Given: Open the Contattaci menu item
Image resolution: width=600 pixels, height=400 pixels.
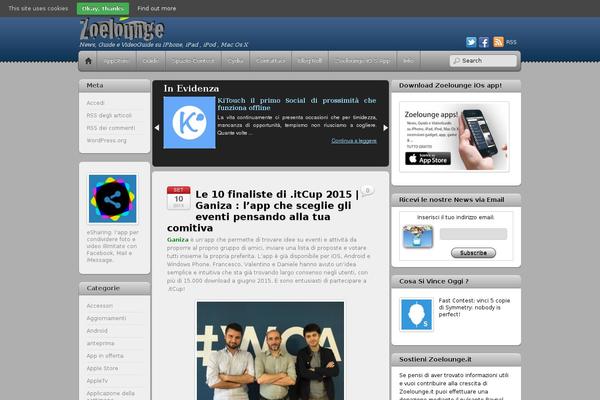Looking at the screenshot, I should (271, 61).
